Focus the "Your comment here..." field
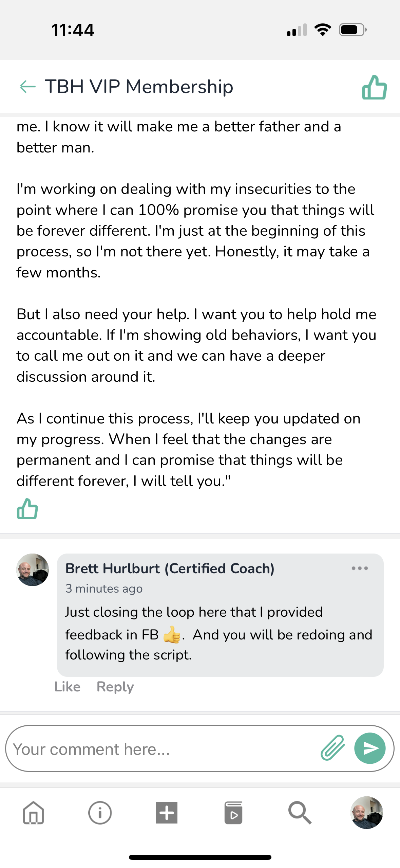400x868 pixels. coord(163,749)
